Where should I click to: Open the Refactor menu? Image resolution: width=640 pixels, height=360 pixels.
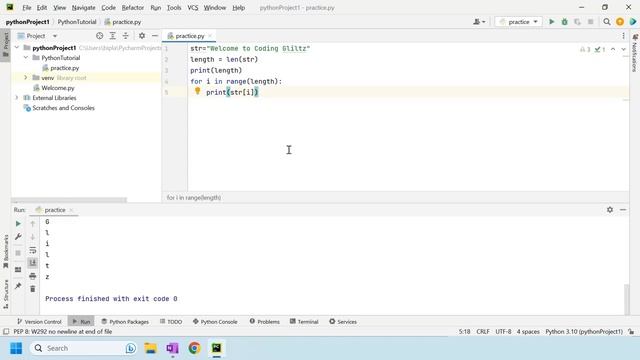[133, 7]
